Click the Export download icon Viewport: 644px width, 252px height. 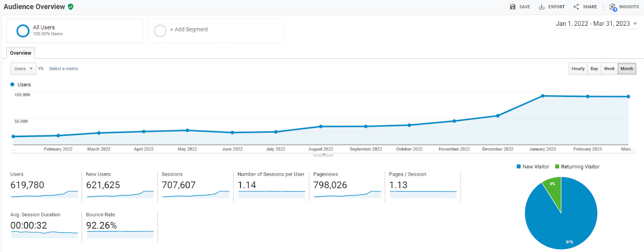pyautogui.click(x=542, y=7)
